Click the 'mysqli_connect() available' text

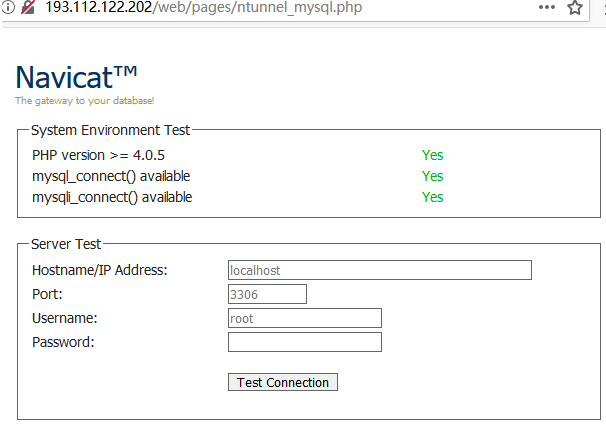coord(112,197)
